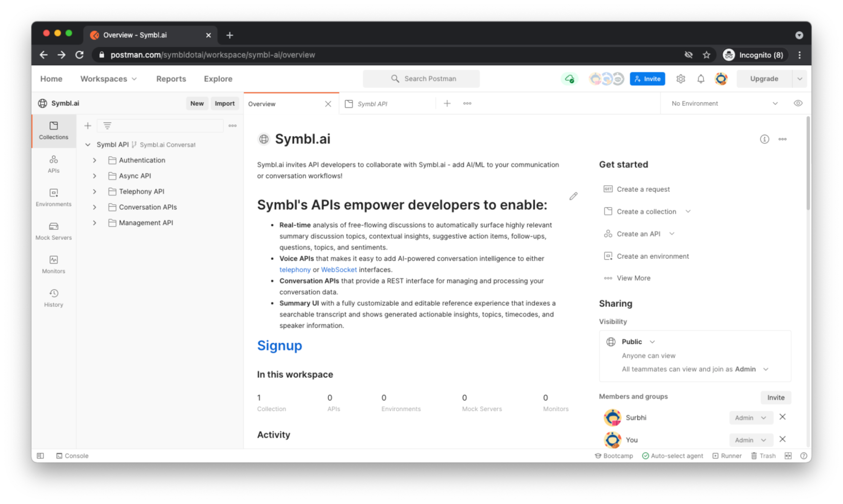Click the help question mark icon
The height and width of the screenshot is (504, 843).
[803, 456]
